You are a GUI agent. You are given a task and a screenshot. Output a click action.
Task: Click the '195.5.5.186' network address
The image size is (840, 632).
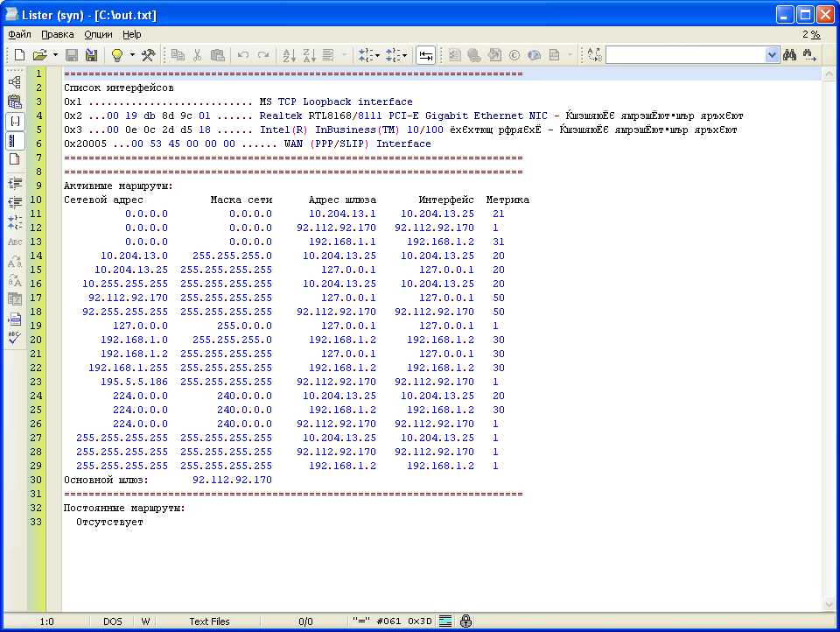(x=134, y=382)
